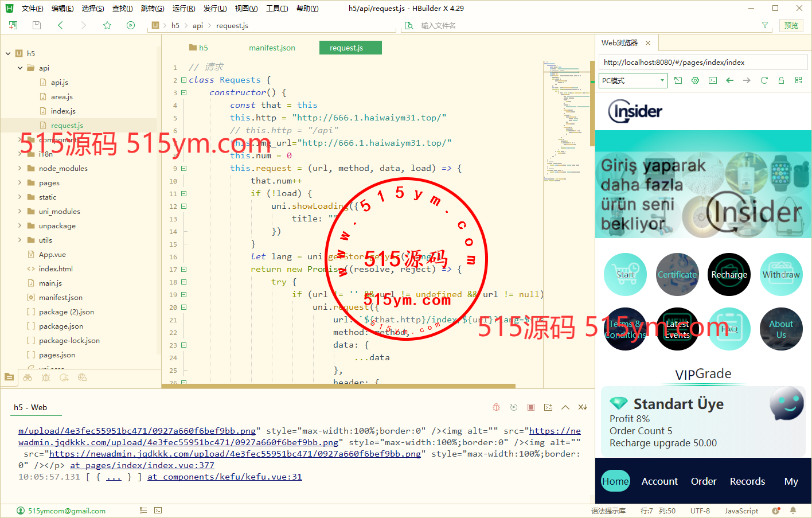This screenshot has height=518, width=812.
Task: Switch to the manifest.json editor tab
Action: pos(272,48)
